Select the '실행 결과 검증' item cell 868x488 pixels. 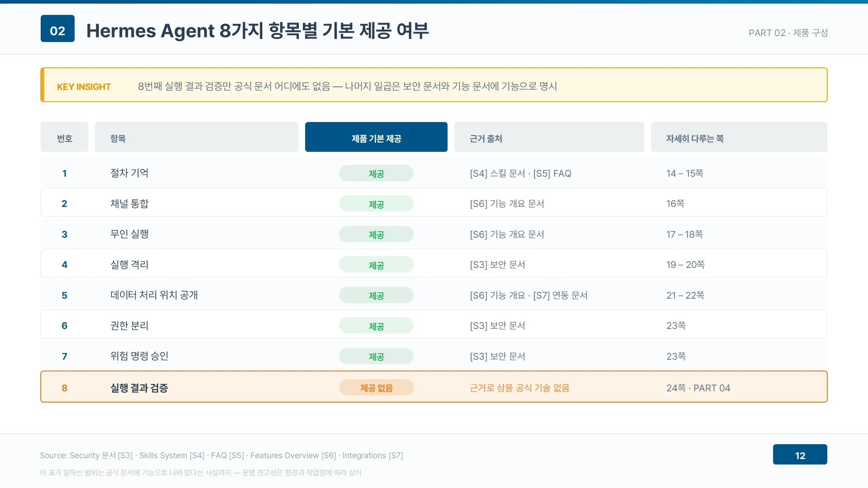(x=139, y=388)
